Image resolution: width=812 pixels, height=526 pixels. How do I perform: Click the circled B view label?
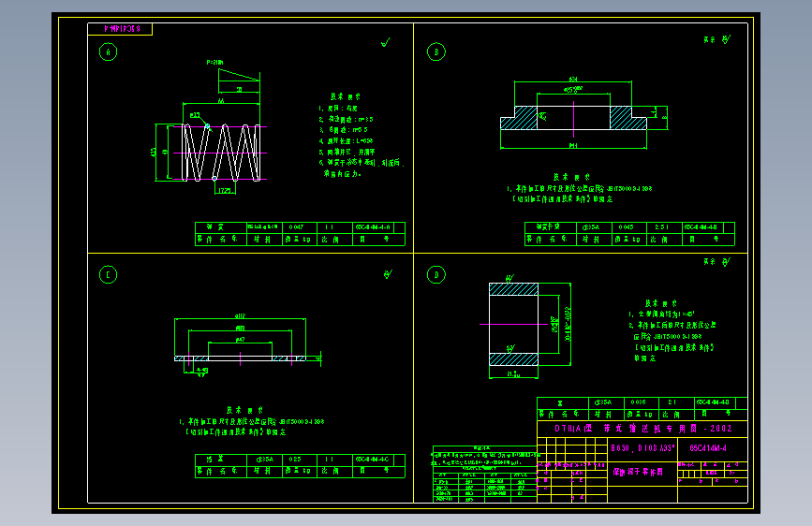[x=436, y=51]
